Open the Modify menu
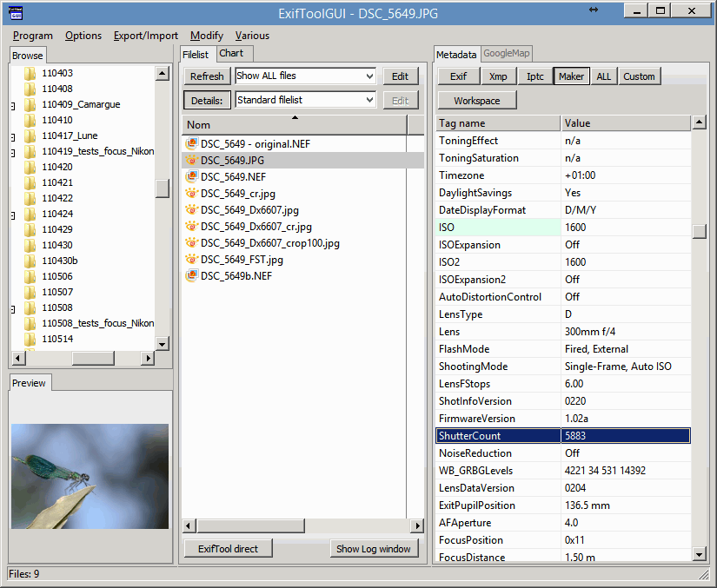Screen dimensions: 717x588 pos(207,36)
